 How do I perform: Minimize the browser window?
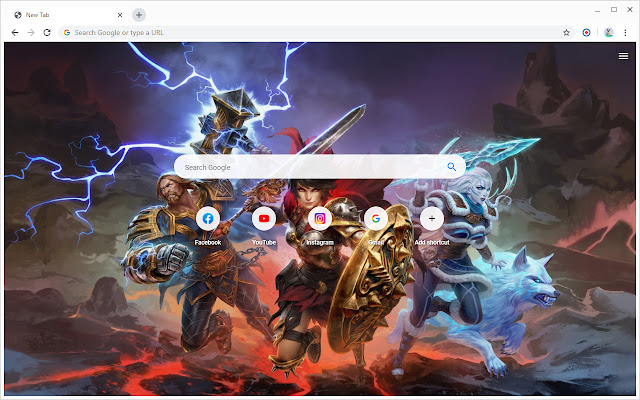pos(598,10)
